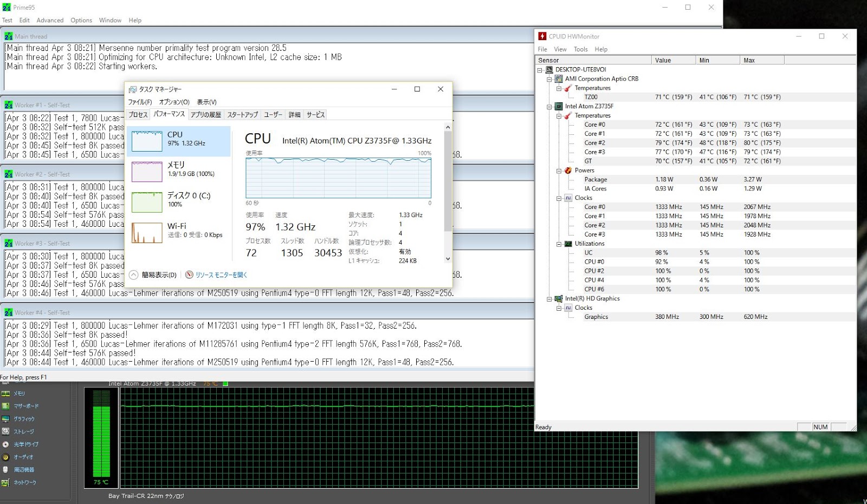Click the Prime95 app icon in title bar

point(7,8)
